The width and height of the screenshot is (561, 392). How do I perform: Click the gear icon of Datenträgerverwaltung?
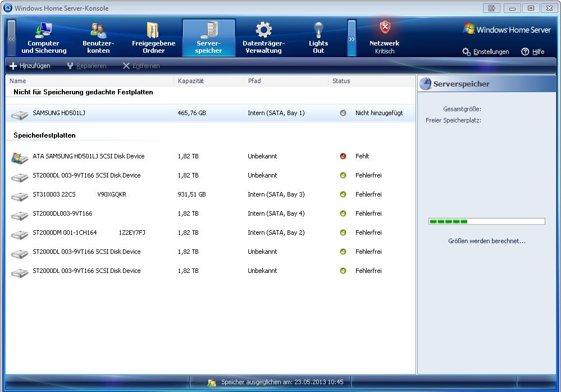click(x=264, y=30)
